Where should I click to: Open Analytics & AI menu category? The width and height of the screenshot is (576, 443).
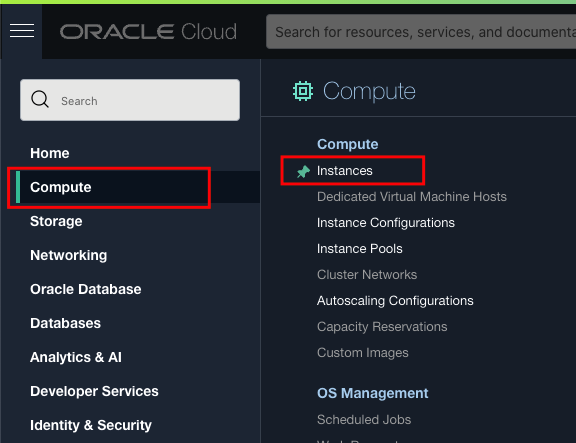tap(76, 357)
